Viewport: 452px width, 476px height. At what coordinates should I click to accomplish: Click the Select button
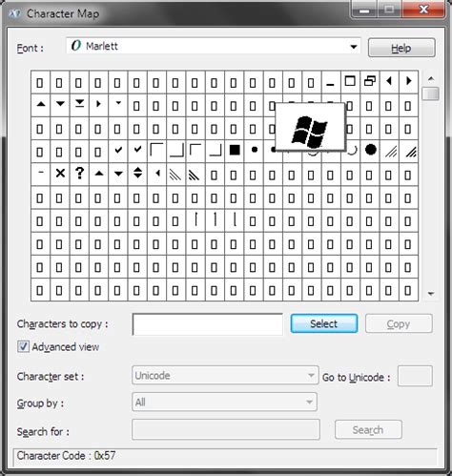pyautogui.click(x=324, y=323)
